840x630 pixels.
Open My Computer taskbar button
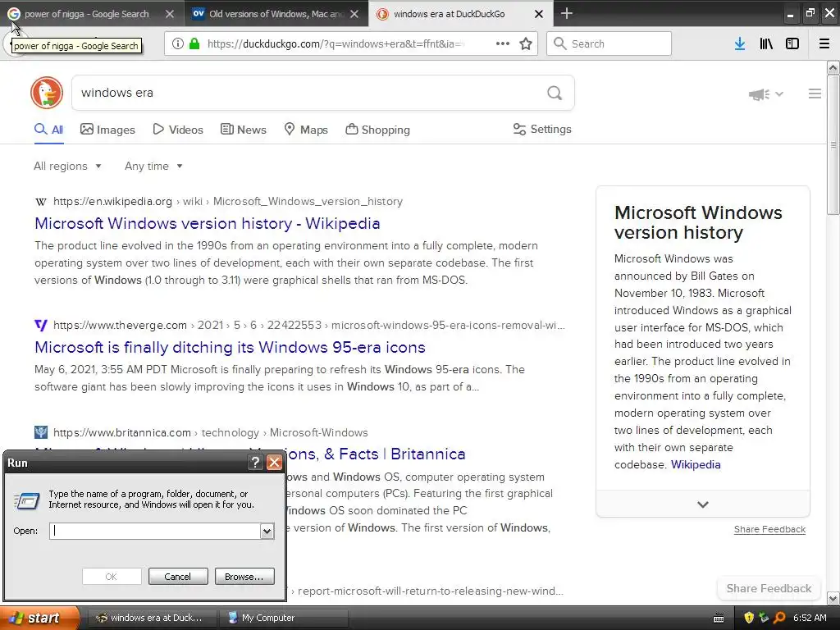[x=284, y=618]
